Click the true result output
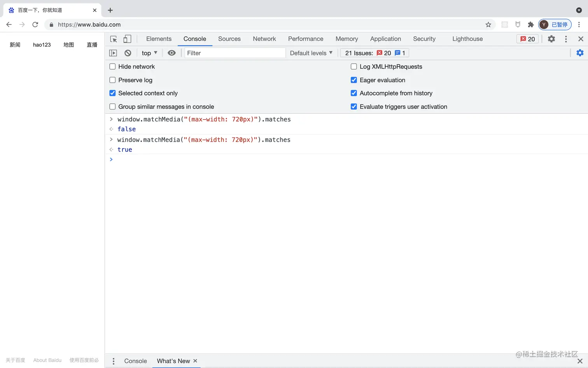 tap(125, 150)
